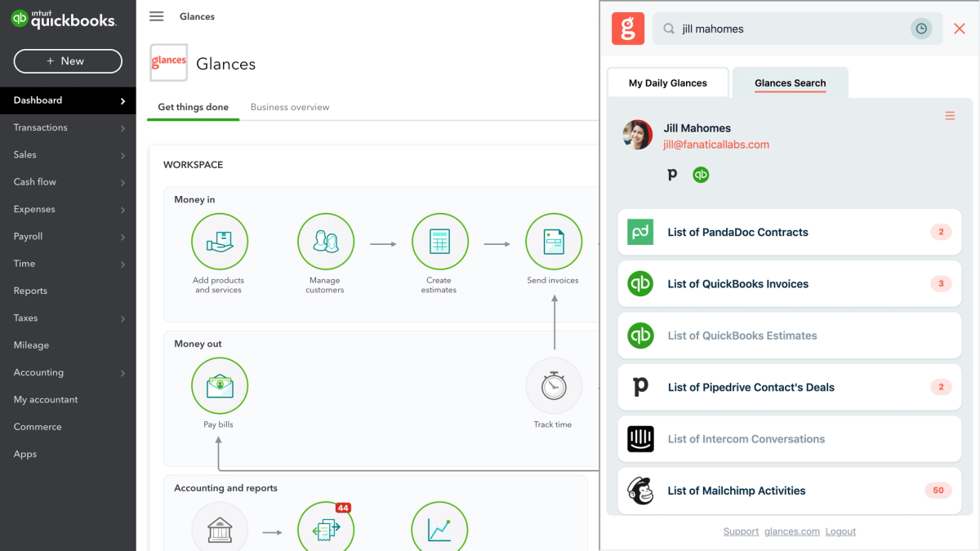Open List of QuickBooks Invoices
Image resolution: width=980 pixels, height=551 pixels.
tap(790, 284)
